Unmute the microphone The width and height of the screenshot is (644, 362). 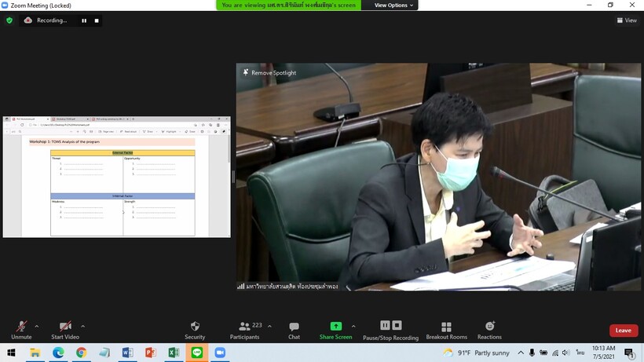(21, 330)
